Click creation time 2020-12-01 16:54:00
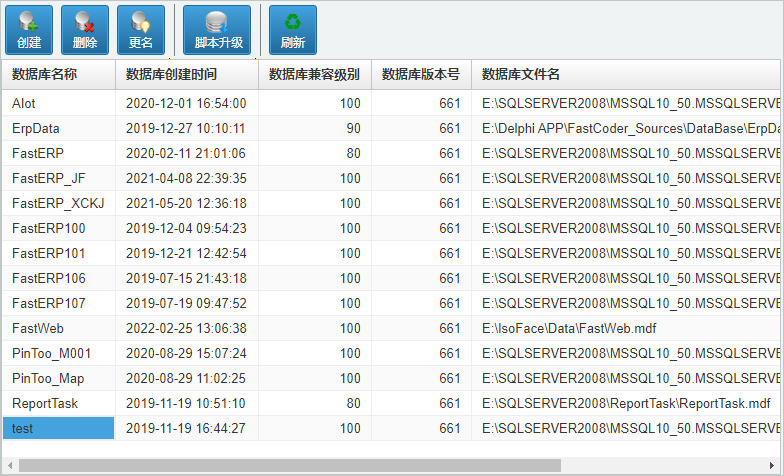 pyautogui.click(x=186, y=104)
